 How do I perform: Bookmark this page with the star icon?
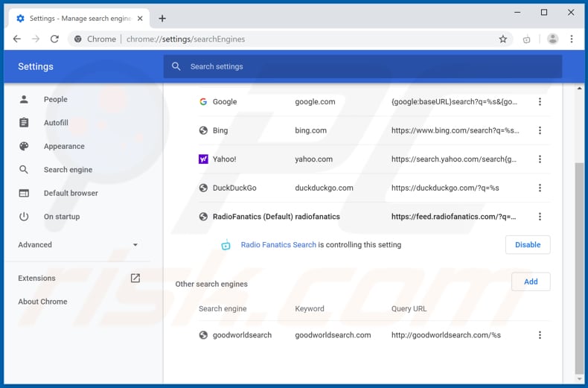click(x=503, y=39)
